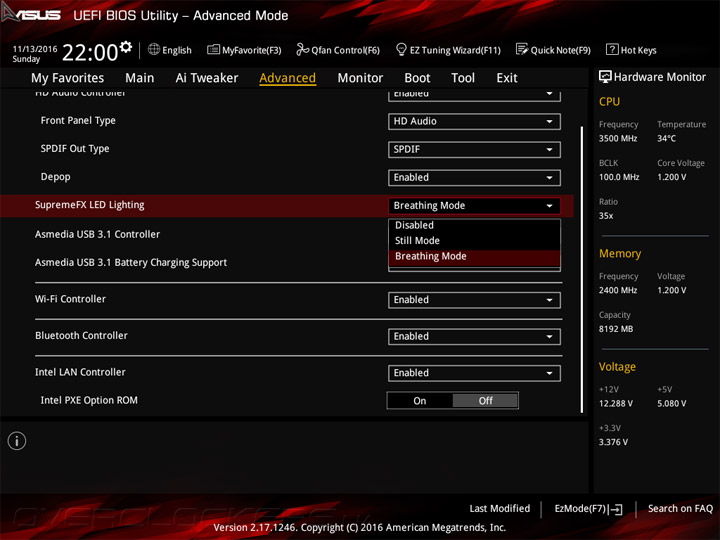Screen dimensions: 720x540
Task: Click the MyFavorite(F3) list icon
Action: pos(213,49)
